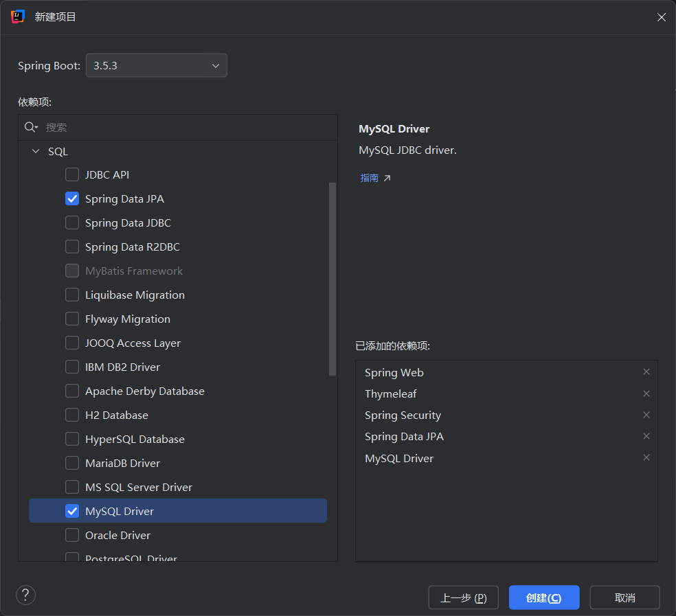
Task: Uncheck the MySQL Driver checkbox
Action: coord(72,511)
